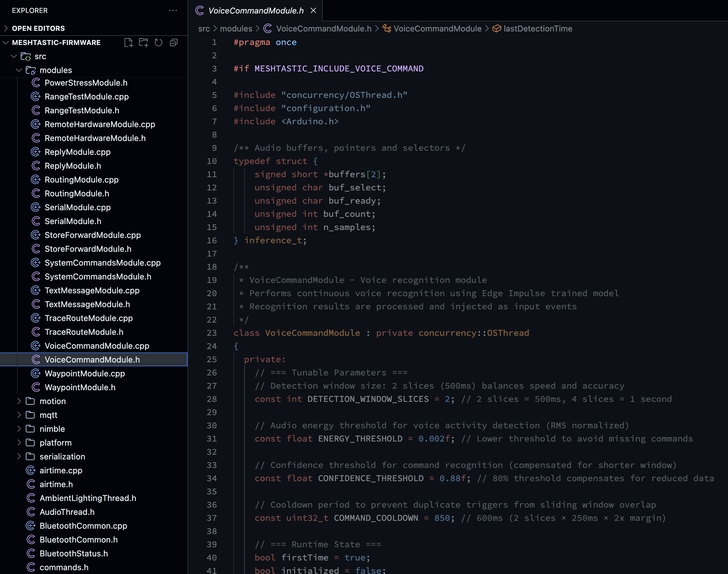Select the RangeTestModule.cpp file icon
728x574 pixels.
pyautogui.click(x=36, y=96)
